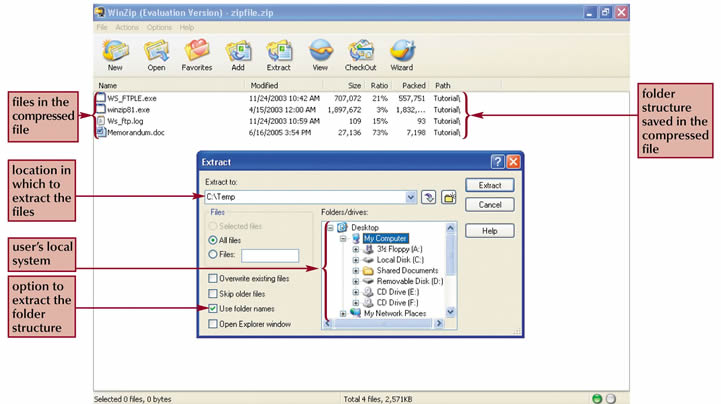The image size is (721, 404).
Task: Click the Desktop icon in folder tree
Action: click(342, 228)
